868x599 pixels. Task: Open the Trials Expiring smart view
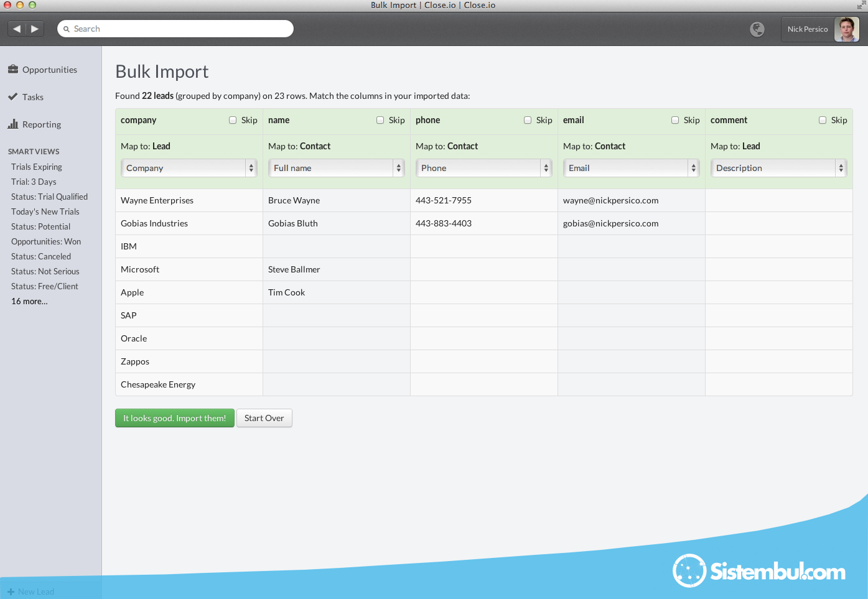pyautogui.click(x=37, y=167)
